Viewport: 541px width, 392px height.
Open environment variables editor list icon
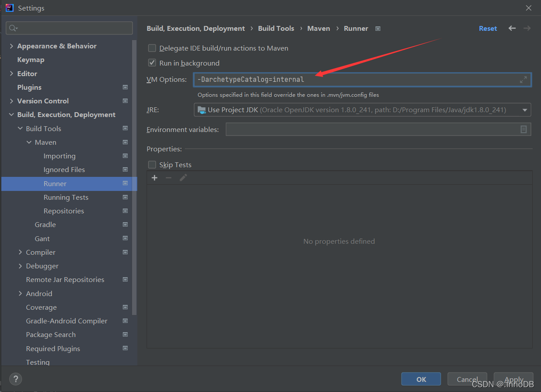tap(523, 129)
